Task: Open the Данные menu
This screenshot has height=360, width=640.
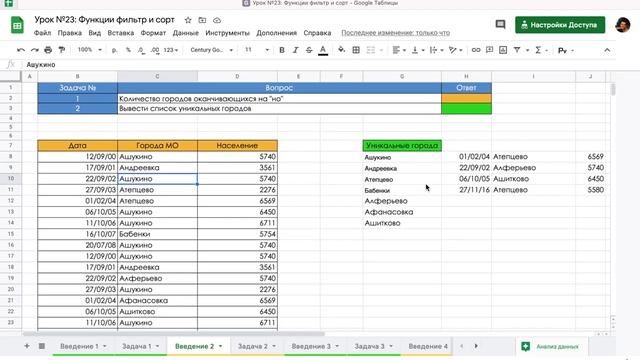Action: 185,33
